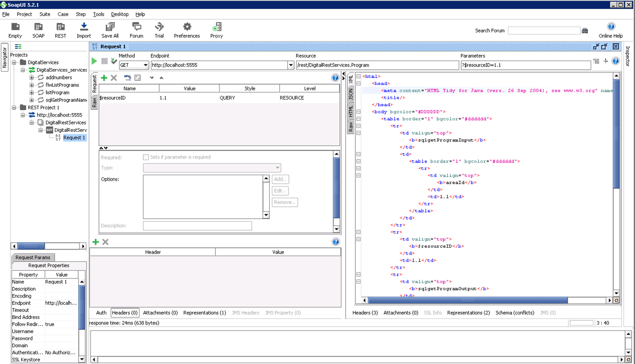Click the Search Forum input field
The width and height of the screenshot is (635, 364).
(543, 30)
